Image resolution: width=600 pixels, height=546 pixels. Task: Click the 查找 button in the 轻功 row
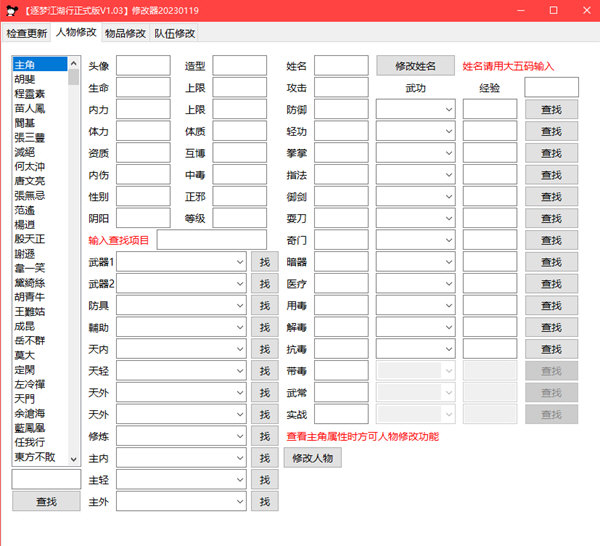(x=551, y=132)
